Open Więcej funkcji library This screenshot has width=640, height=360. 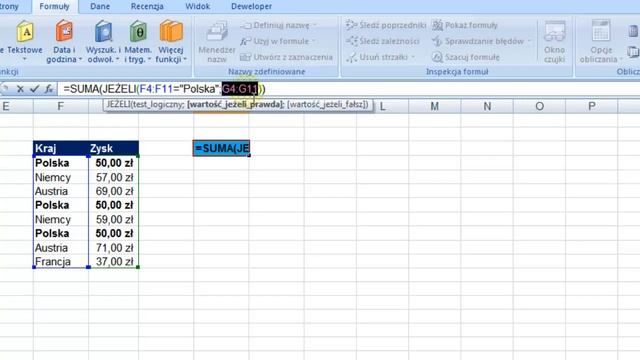[x=171, y=41]
